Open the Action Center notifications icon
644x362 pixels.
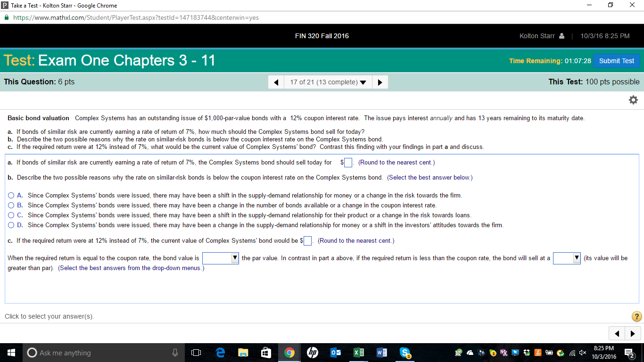(629, 353)
